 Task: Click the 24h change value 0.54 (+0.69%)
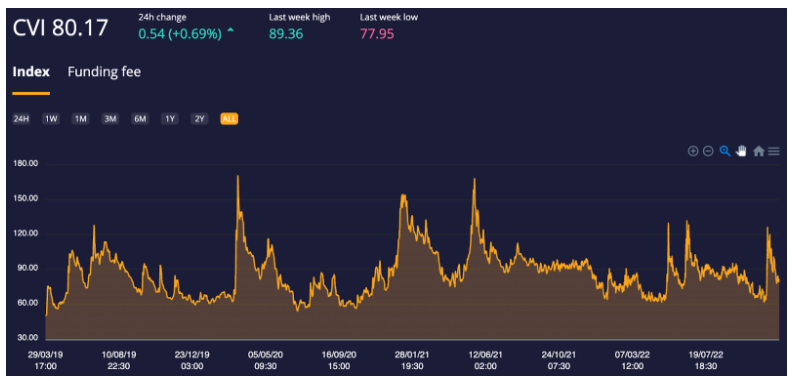pyautogui.click(x=180, y=34)
